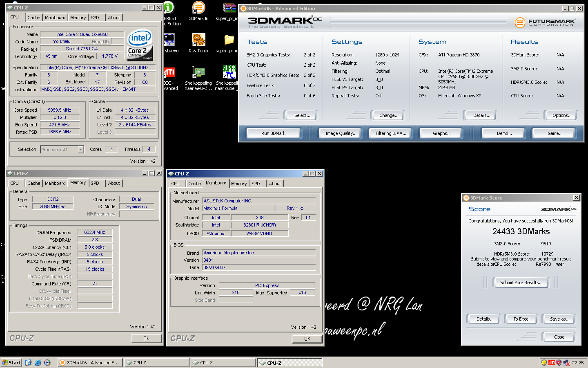The height and width of the screenshot is (368, 588).
Task: Click Close button in 3DMark Score window
Action: (559, 337)
